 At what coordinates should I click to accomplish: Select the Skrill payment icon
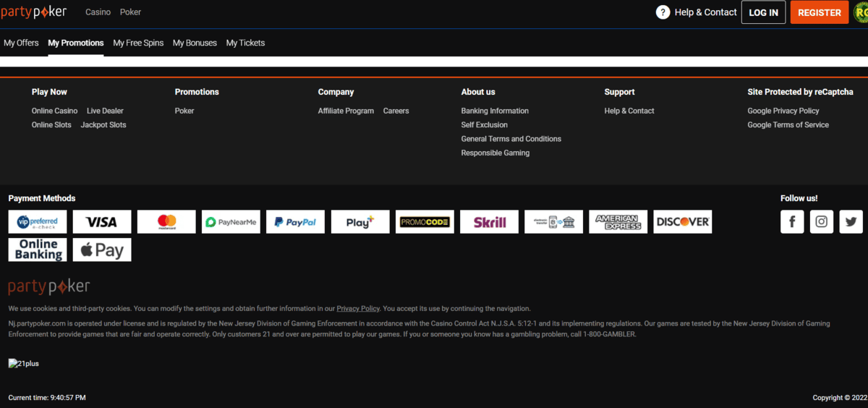[x=489, y=222]
